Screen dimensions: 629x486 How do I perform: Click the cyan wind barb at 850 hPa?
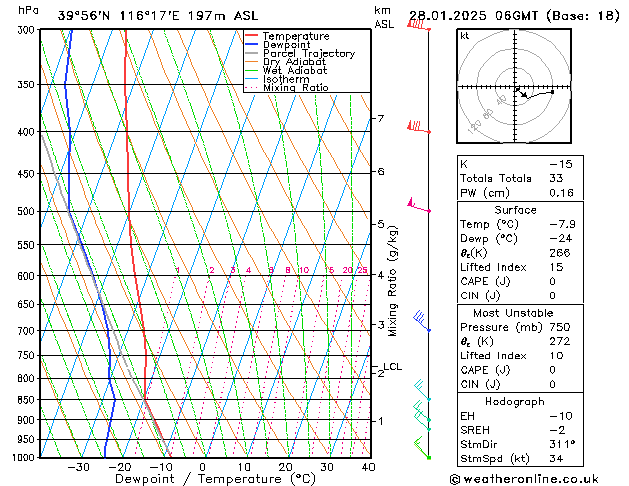422,390
